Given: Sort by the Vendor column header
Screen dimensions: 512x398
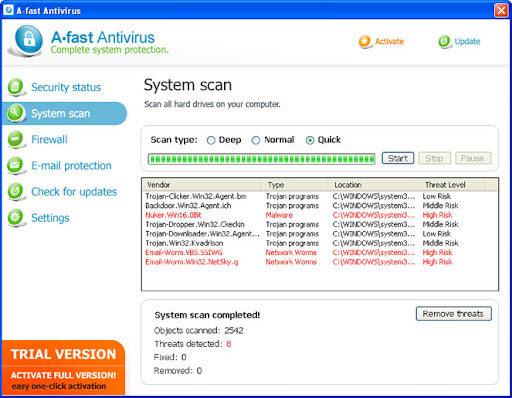Looking at the screenshot, I should 202,185.
